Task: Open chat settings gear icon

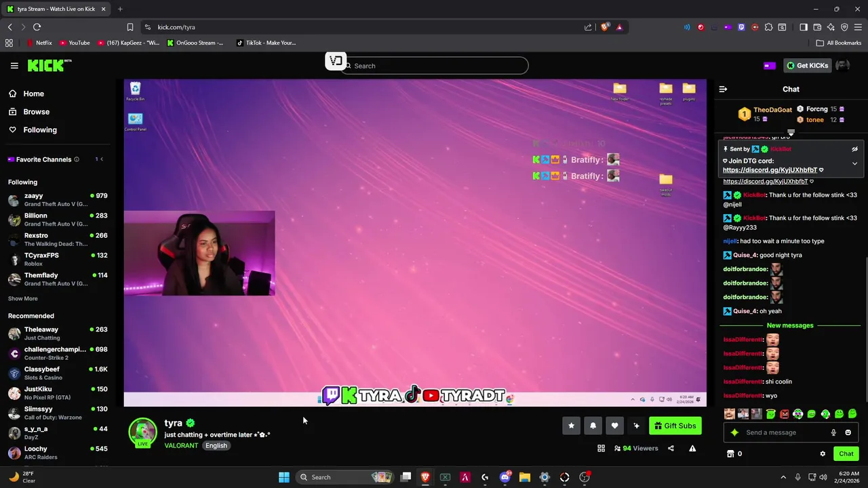Action: 823,454
